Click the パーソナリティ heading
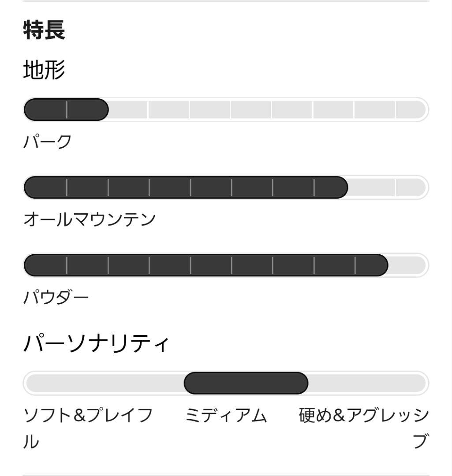Screen dimensions: 452x476 96,344
